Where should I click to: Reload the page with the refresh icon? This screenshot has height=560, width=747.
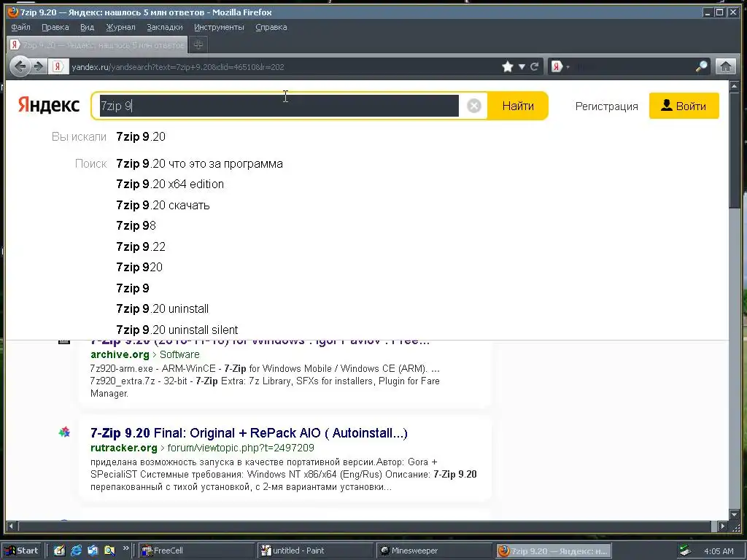click(x=535, y=66)
